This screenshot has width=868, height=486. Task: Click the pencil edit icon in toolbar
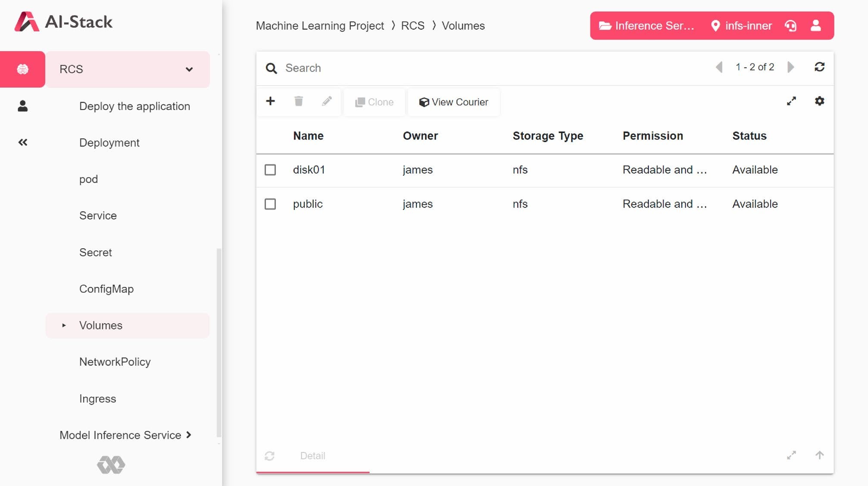[x=327, y=101]
